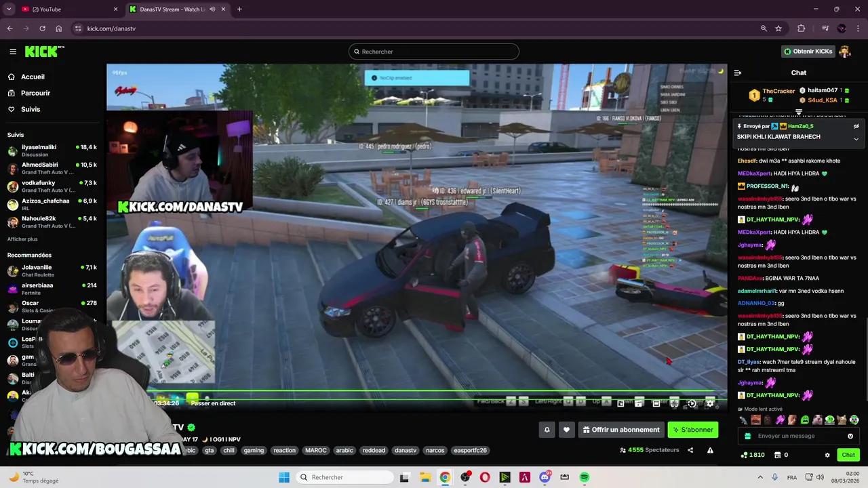Expand Afficher plus followed list
Screen dimensions: 868x488
point(22,239)
